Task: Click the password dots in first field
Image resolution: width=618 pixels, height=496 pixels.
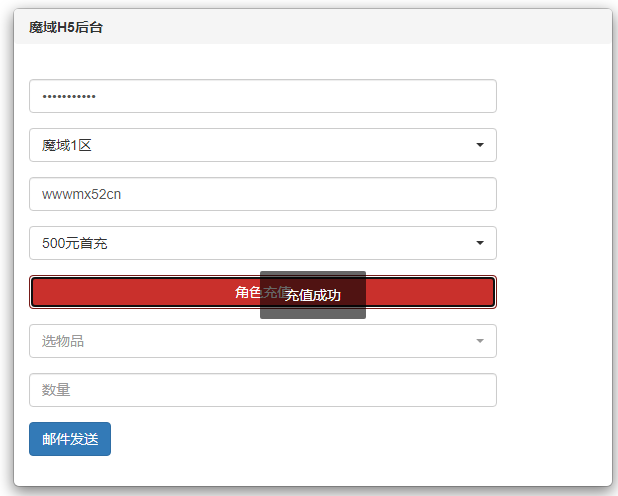Action: point(69,97)
